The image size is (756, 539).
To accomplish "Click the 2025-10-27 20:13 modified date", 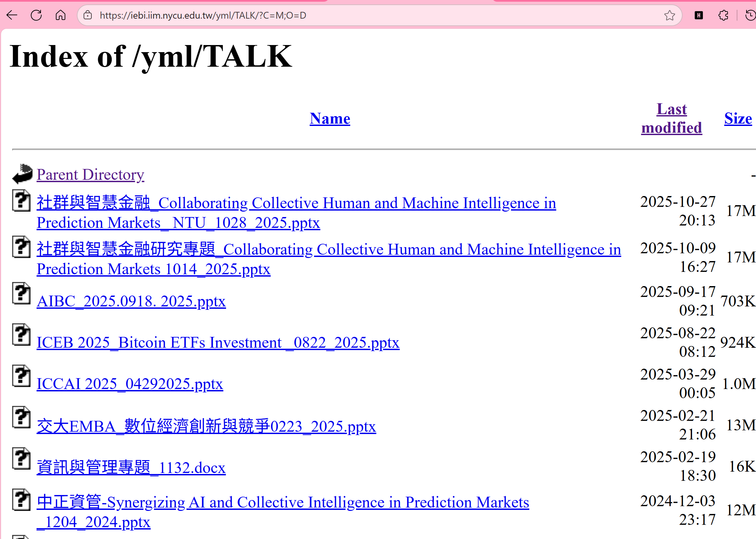I will pos(678,211).
